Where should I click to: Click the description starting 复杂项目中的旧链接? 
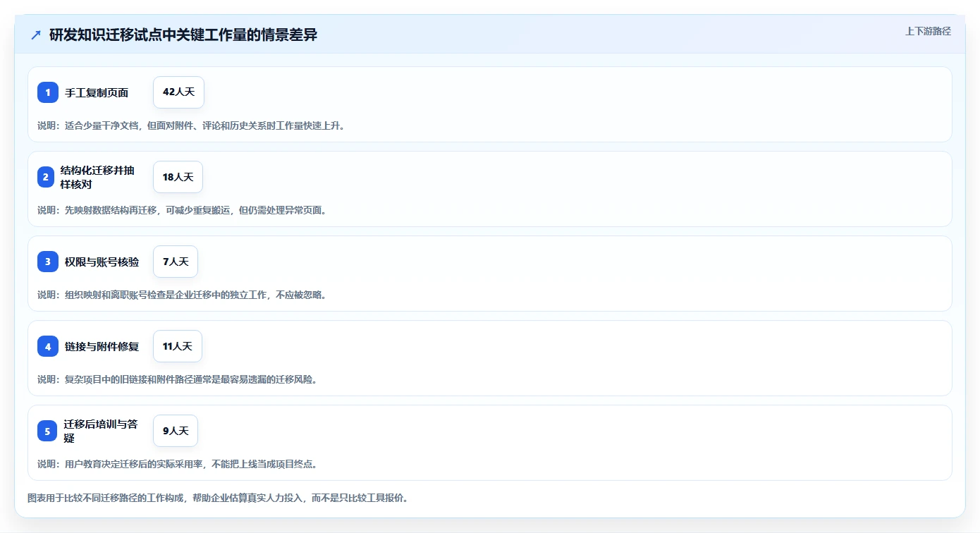click(x=178, y=379)
